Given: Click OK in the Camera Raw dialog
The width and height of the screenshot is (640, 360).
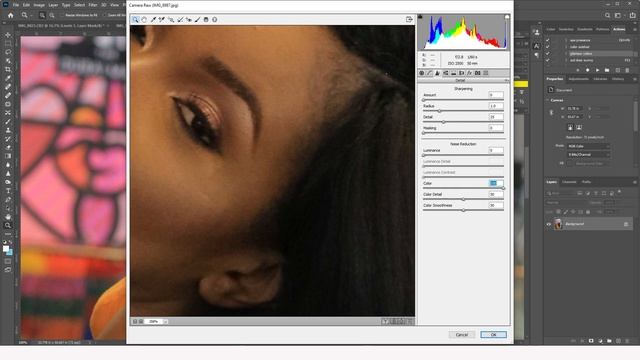Looking at the screenshot, I should coord(493,335).
